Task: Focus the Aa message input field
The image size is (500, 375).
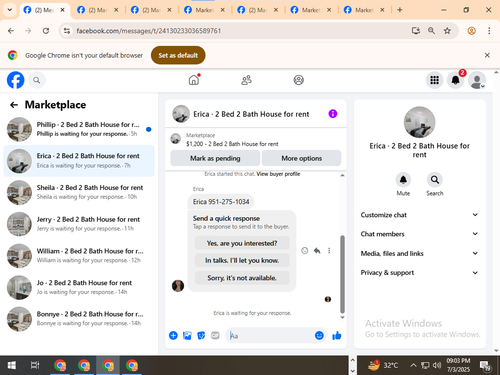Action: 270,335
